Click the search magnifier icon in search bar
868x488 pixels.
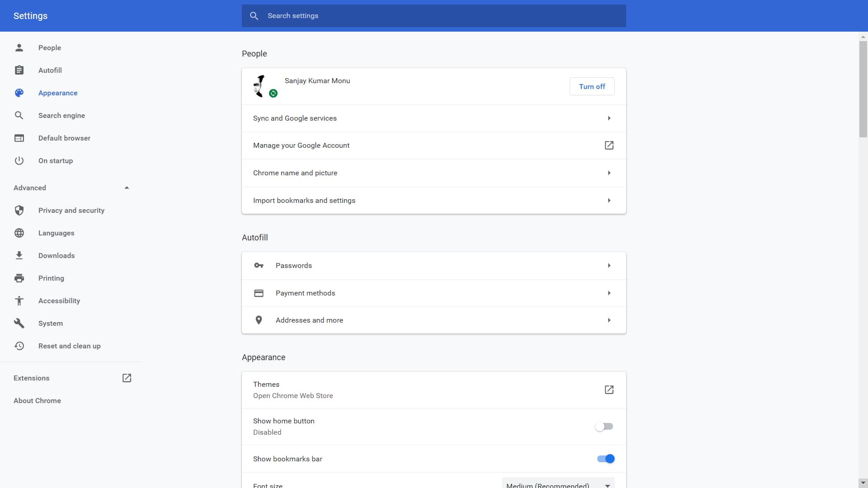click(x=254, y=16)
